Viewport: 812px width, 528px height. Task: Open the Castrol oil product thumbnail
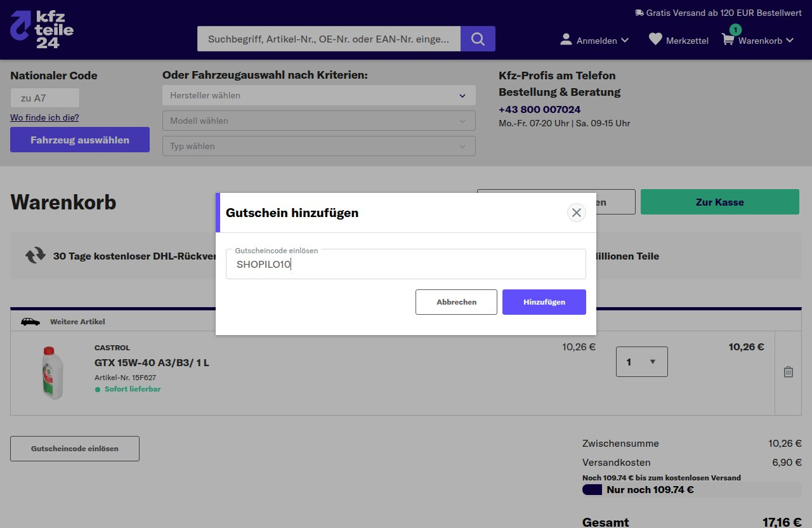click(x=53, y=372)
